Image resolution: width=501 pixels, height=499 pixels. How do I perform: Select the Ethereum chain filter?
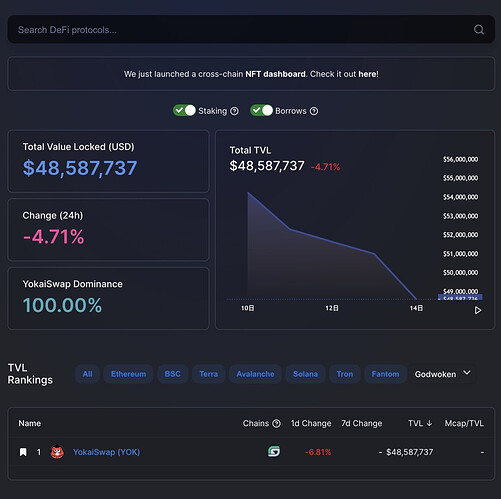point(128,374)
